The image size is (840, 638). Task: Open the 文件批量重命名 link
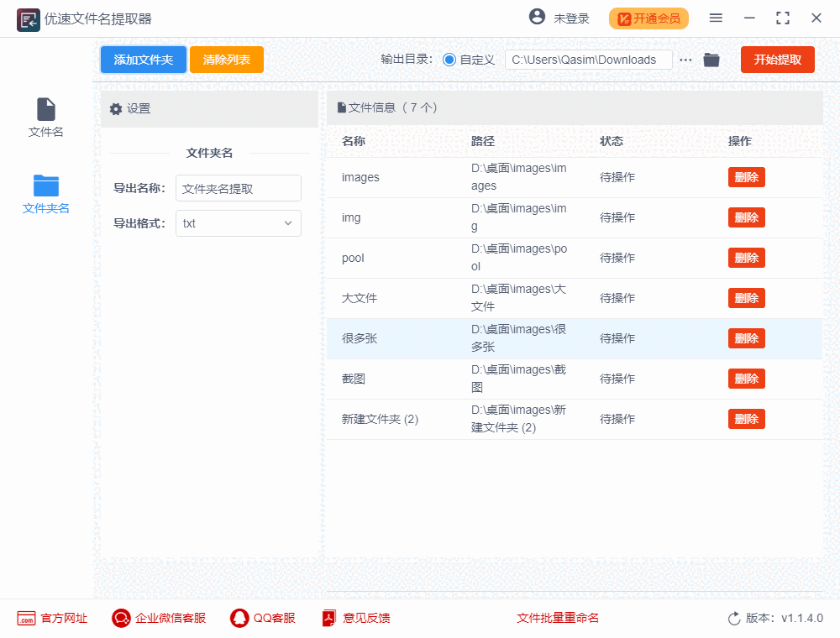click(x=558, y=618)
